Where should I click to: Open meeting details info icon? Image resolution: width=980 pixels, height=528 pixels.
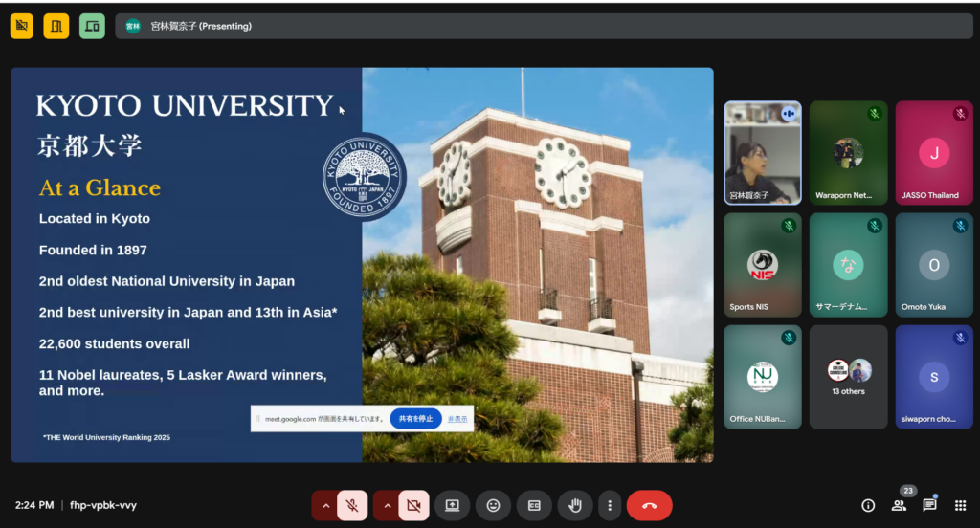tap(868, 505)
